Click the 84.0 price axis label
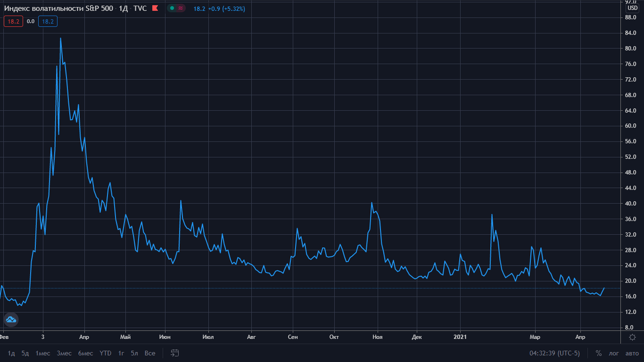The image size is (644, 362). (631, 33)
